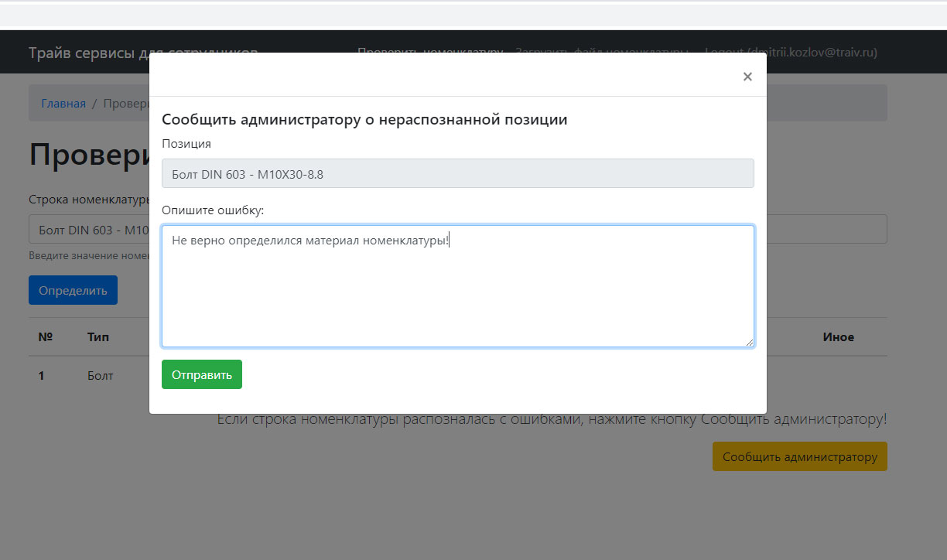Open the Главная breadcrumb link

pyautogui.click(x=63, y=104)
